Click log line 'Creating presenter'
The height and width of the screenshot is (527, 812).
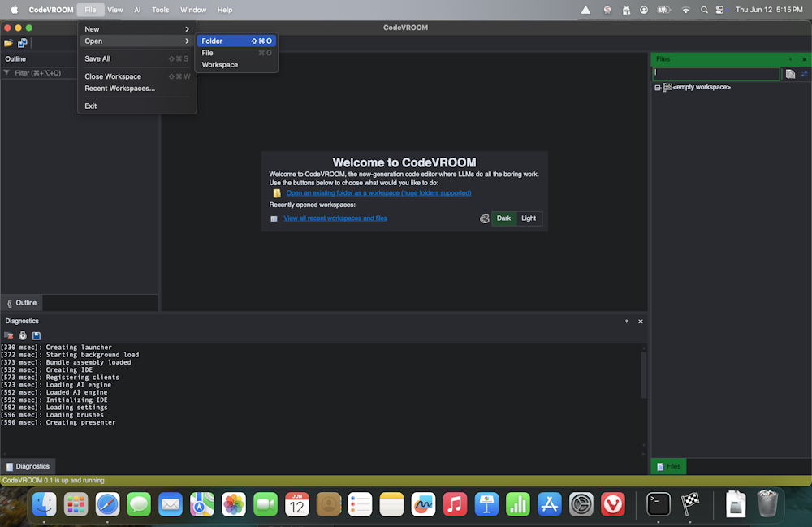pos(58,422)
